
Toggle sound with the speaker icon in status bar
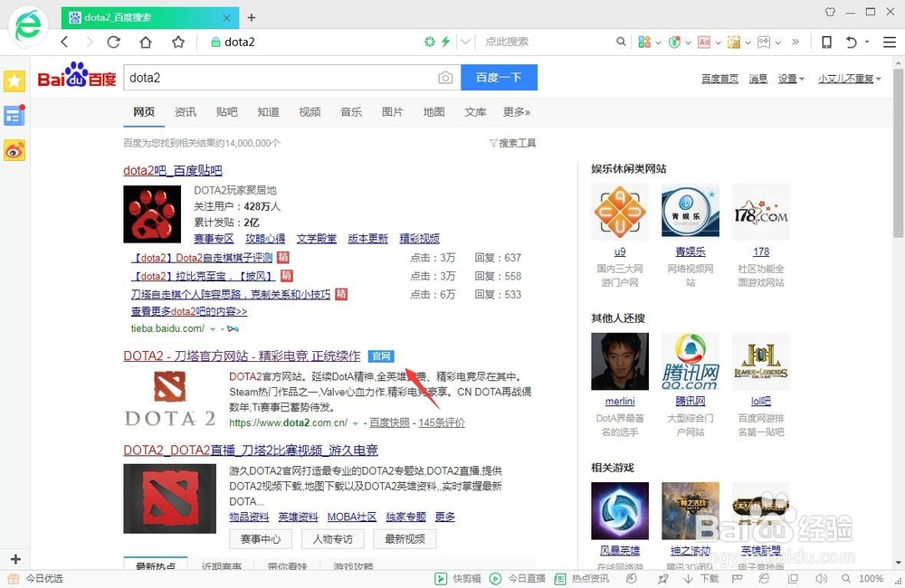click(x=820, y=578)
